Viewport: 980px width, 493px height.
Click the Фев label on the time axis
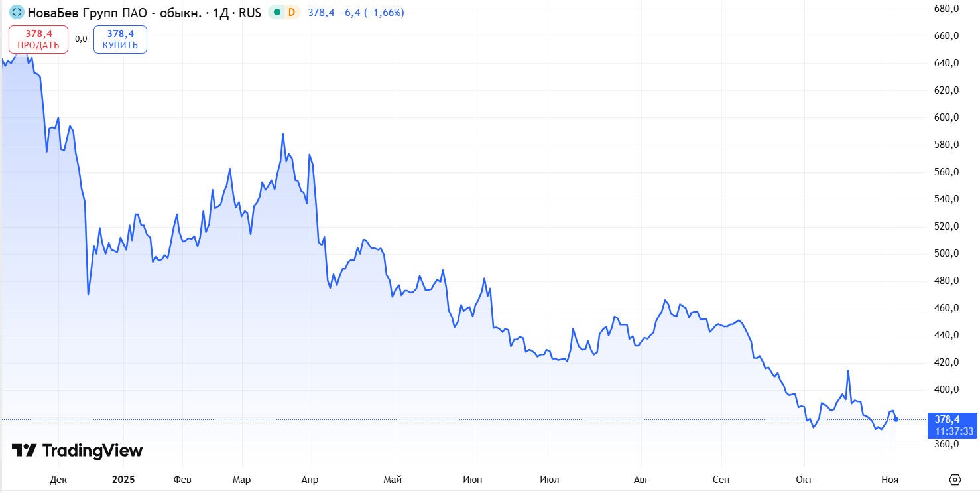tap(182, 480)
